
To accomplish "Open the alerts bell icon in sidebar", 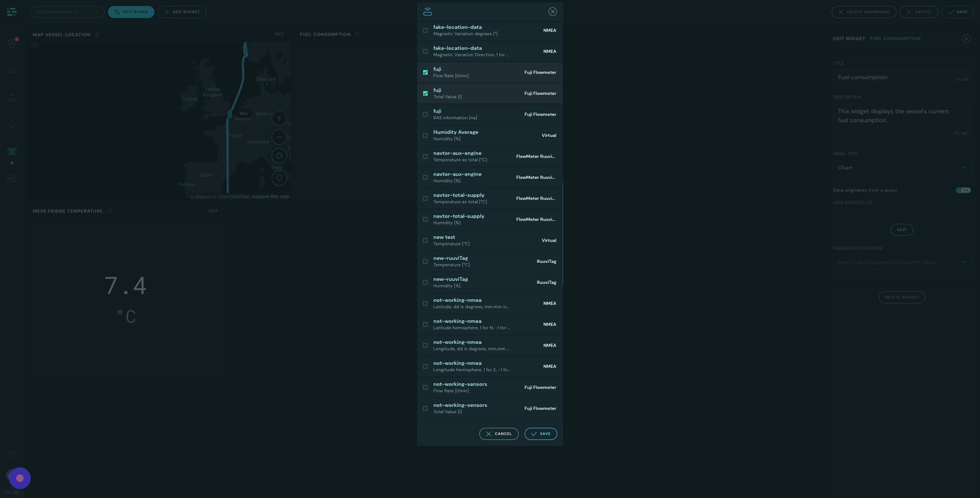I will (12, 125).
